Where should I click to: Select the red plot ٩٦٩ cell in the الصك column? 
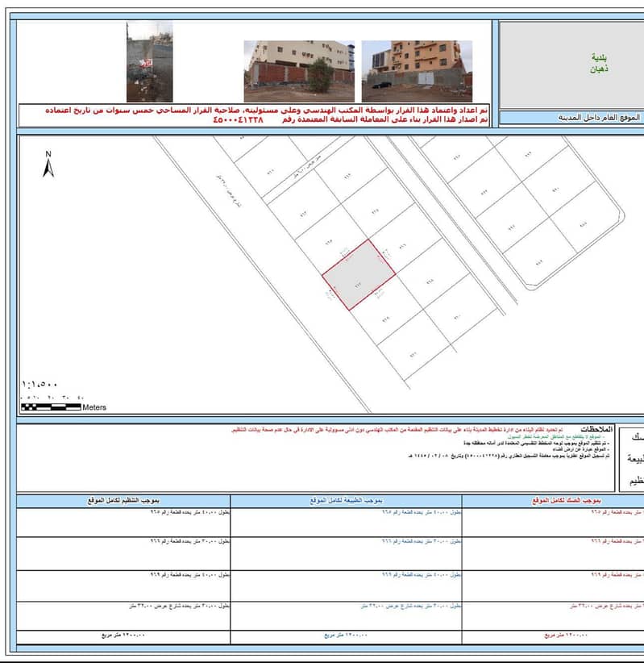pos(553,586)
